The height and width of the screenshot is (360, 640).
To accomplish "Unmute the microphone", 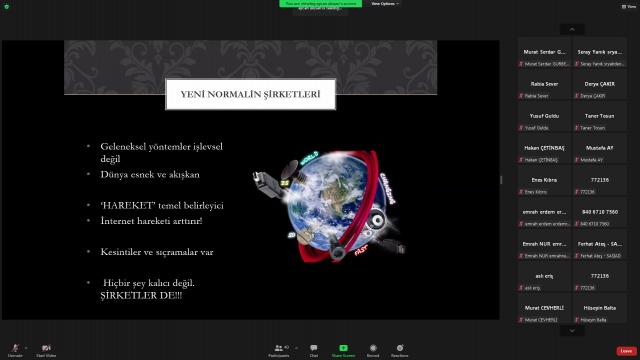I will [15, 350].
